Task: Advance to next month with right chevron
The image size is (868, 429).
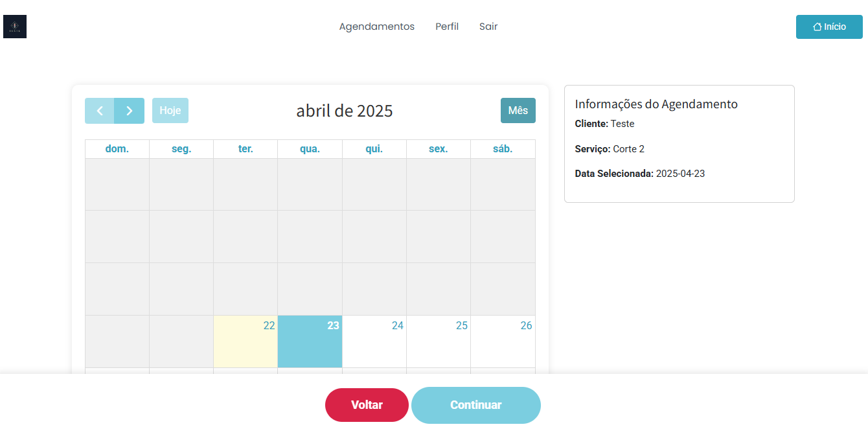Action: (x=130, y=111)
